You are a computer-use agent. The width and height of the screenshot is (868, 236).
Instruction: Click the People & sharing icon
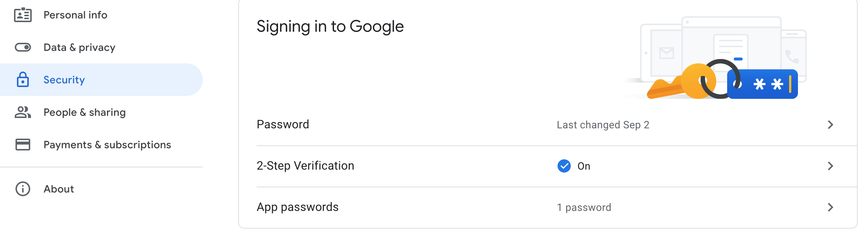tap(23, 112)
